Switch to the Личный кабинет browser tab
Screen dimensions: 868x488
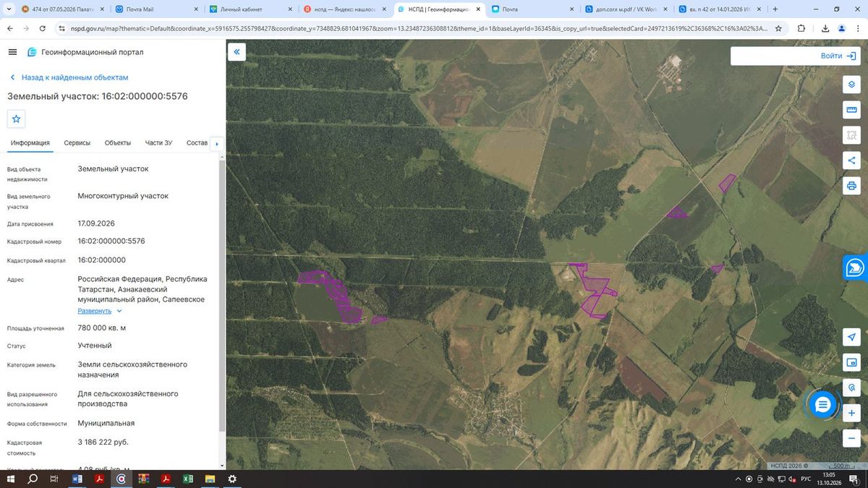coord(250,9)
